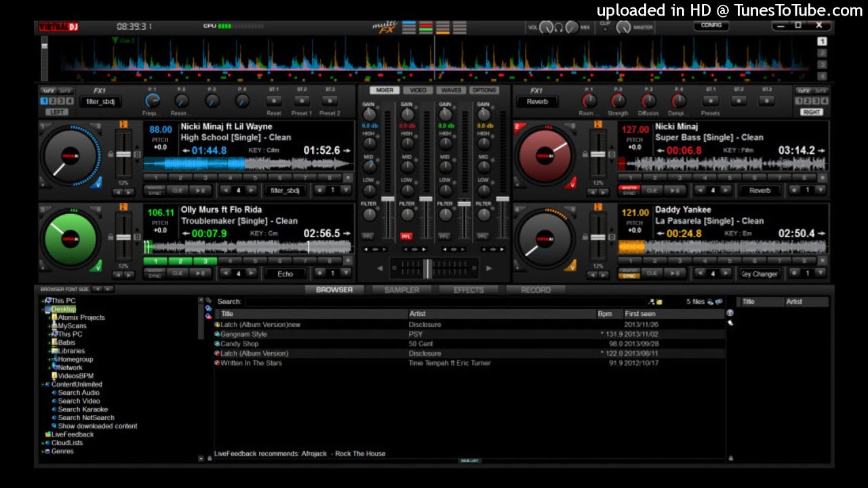The height and width of the screenshot is (488, 868).
Task: Sync the Nicki Minaj High School deck
Action: (x=155, y=190)
